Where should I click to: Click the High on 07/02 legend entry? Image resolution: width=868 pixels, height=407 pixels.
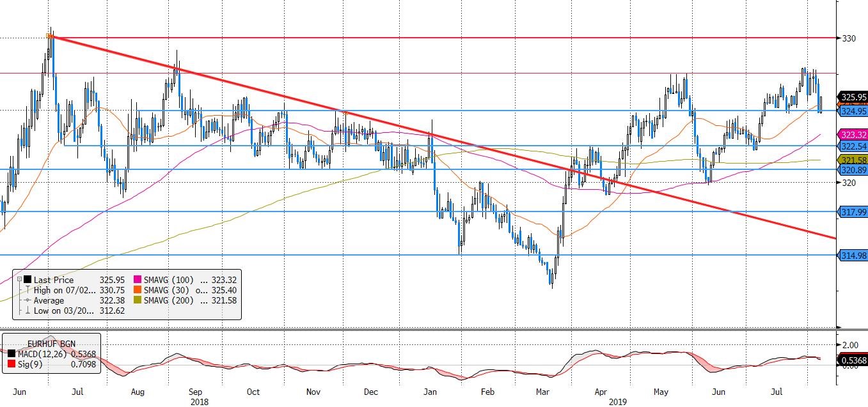point(63,290)
